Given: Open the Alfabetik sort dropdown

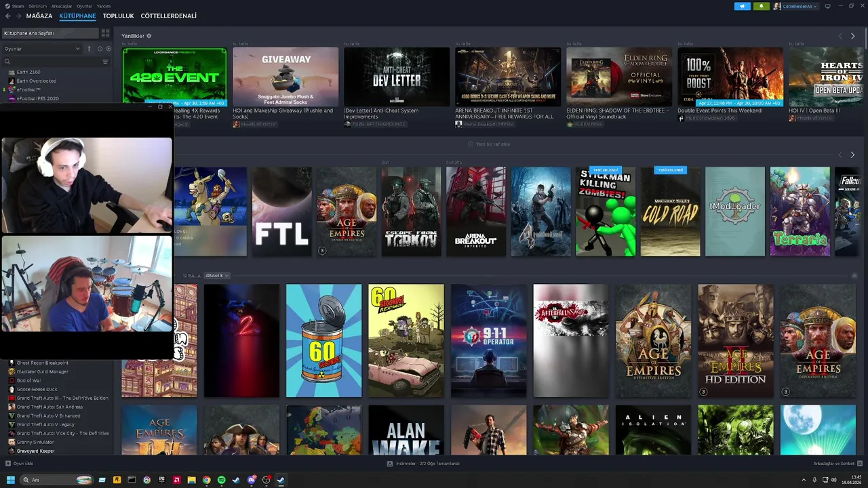Looking at the screenshot, I should point(217,276).
